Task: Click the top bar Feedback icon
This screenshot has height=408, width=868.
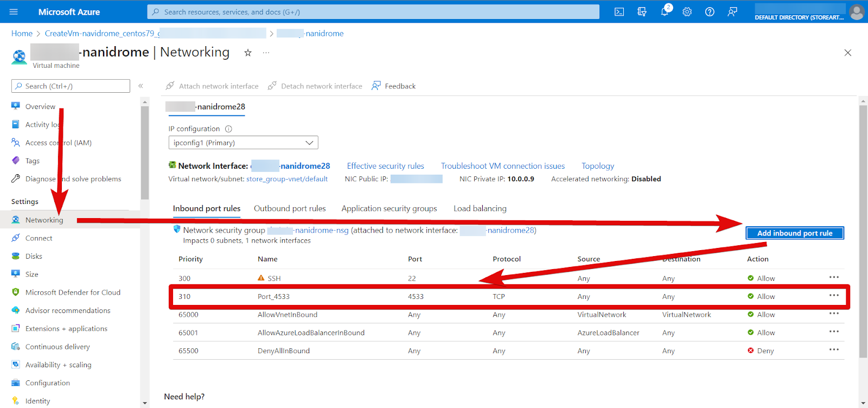Action: click(x=732, y=11)
